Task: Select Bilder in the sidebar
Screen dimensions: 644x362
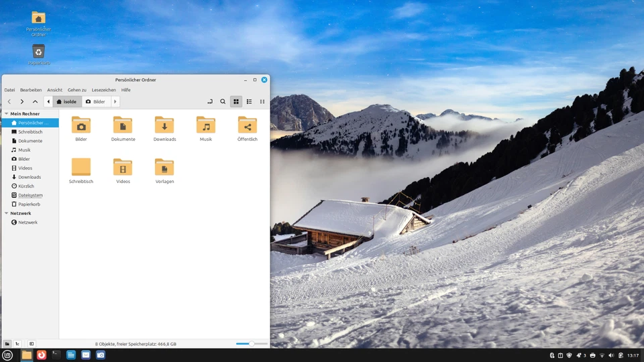Action: [x=30, y=159]
